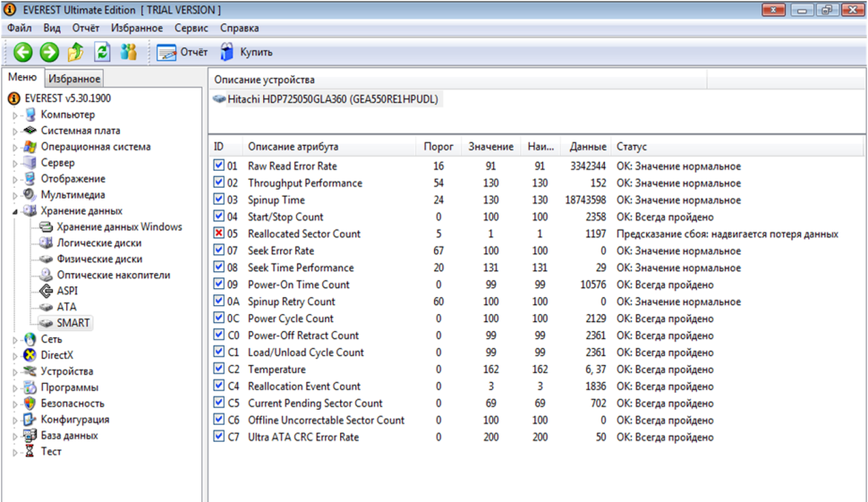Uncheck the Raw Read Error Rate checkbox
The width and height of the screenshot is (868, 502).
(x=218, y=166)
